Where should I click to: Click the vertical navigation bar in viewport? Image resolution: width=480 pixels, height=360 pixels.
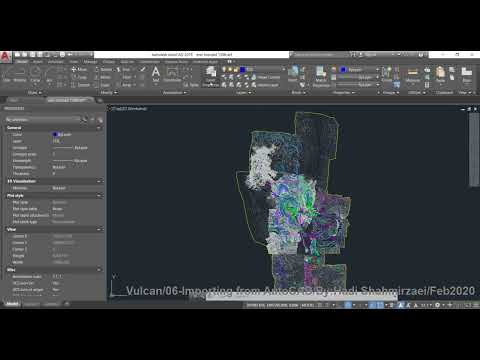[x=474, y=149]
